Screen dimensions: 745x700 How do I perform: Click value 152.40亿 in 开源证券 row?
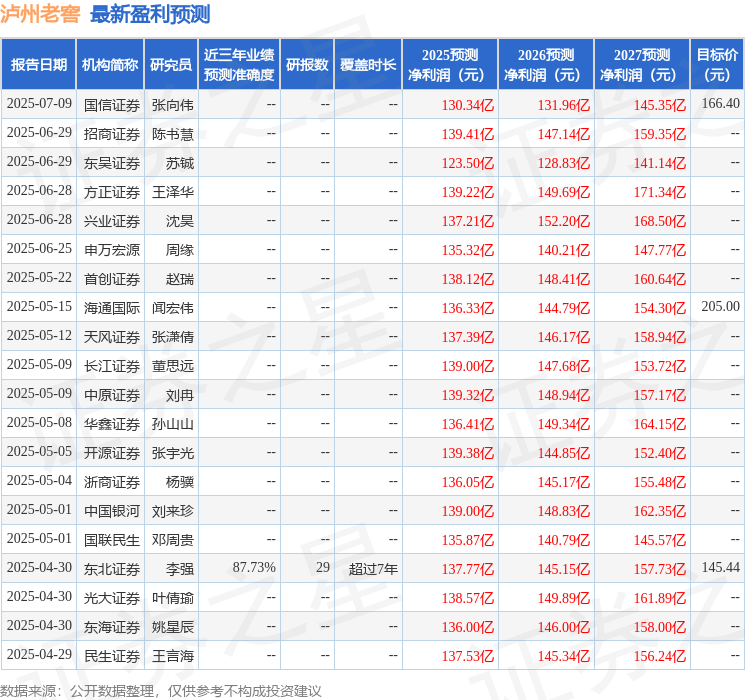click(660, 453)
